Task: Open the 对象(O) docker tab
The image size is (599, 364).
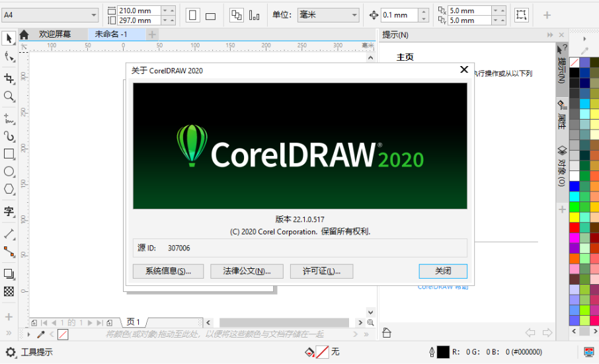Action: (561, 166)
